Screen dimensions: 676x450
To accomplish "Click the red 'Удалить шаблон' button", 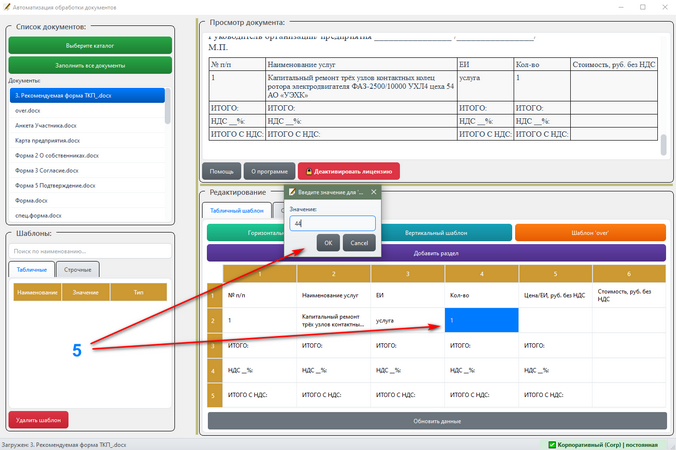I will [x=38, y=420].
